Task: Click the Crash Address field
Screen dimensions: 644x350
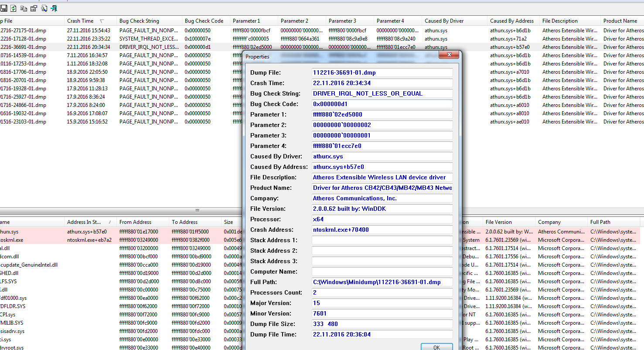Action: click(382, 230)
